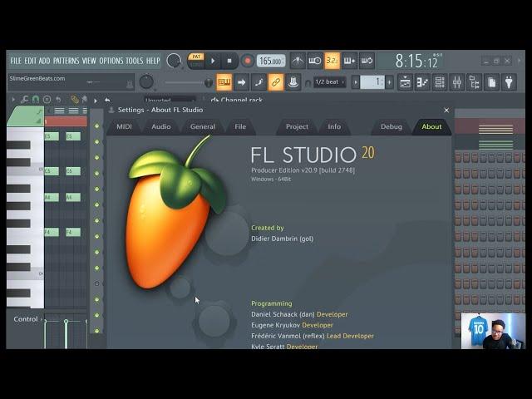Viewport: 532px width, 399px height.
Task: Switch to the File settings tab
Action: 240,126
